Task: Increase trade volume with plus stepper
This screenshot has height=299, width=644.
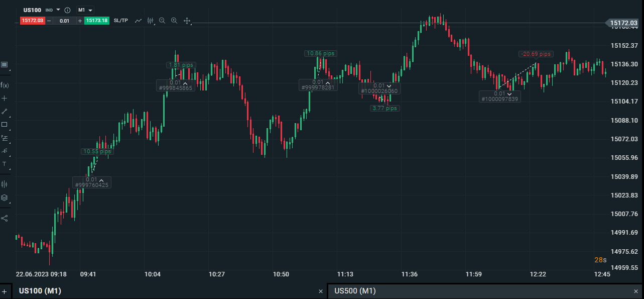Action: pos(80,21)
